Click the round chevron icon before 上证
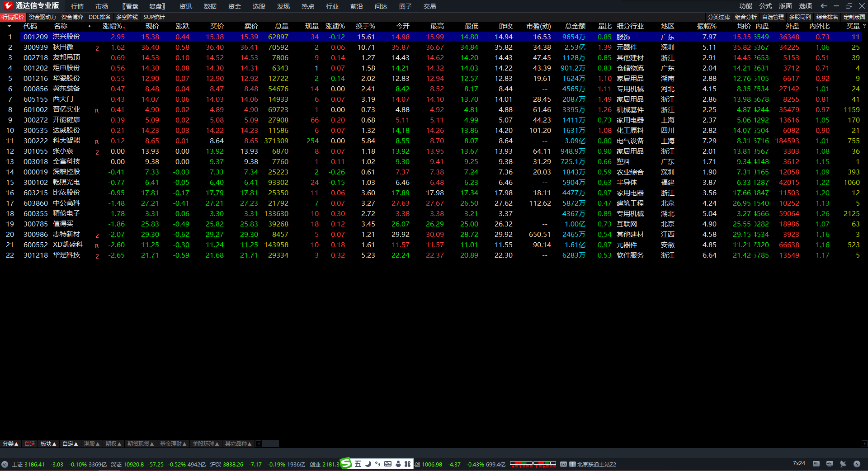 pos(5,464)
